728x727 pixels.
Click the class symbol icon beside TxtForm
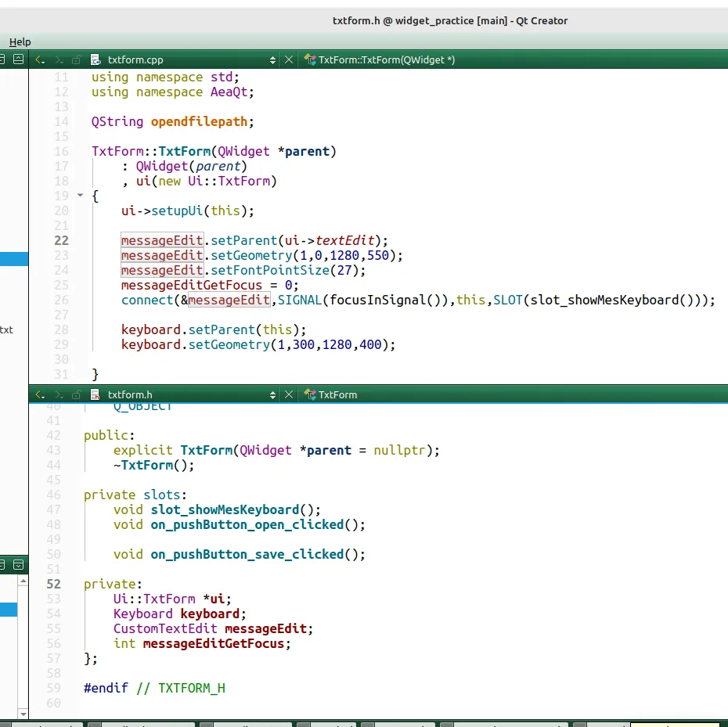click(x=310, y=394)
